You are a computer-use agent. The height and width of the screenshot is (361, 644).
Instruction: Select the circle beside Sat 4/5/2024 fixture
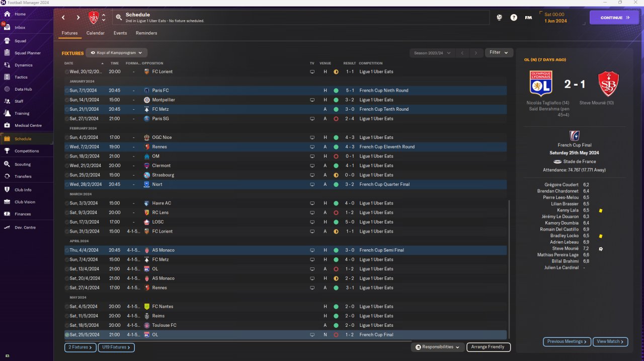pos(67,307)
